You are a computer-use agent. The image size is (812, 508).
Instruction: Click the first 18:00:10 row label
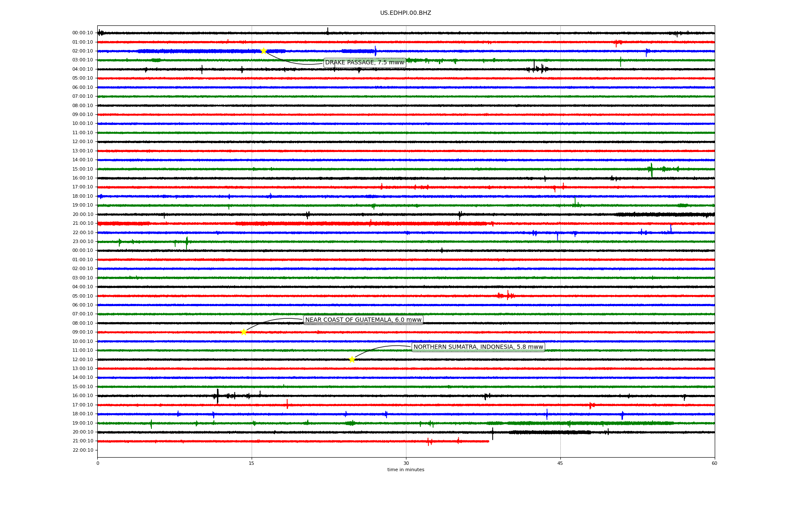(x=82, y=196)
